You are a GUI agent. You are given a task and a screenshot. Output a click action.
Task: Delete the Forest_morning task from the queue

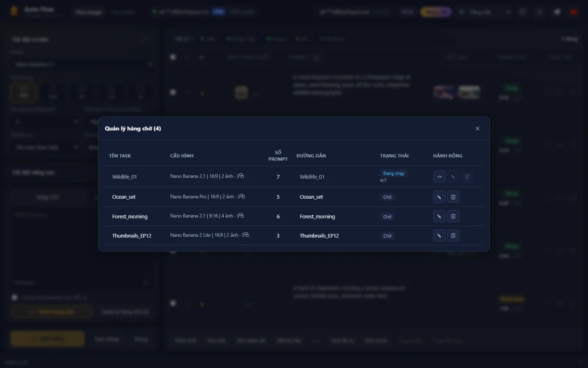[453, 216]
